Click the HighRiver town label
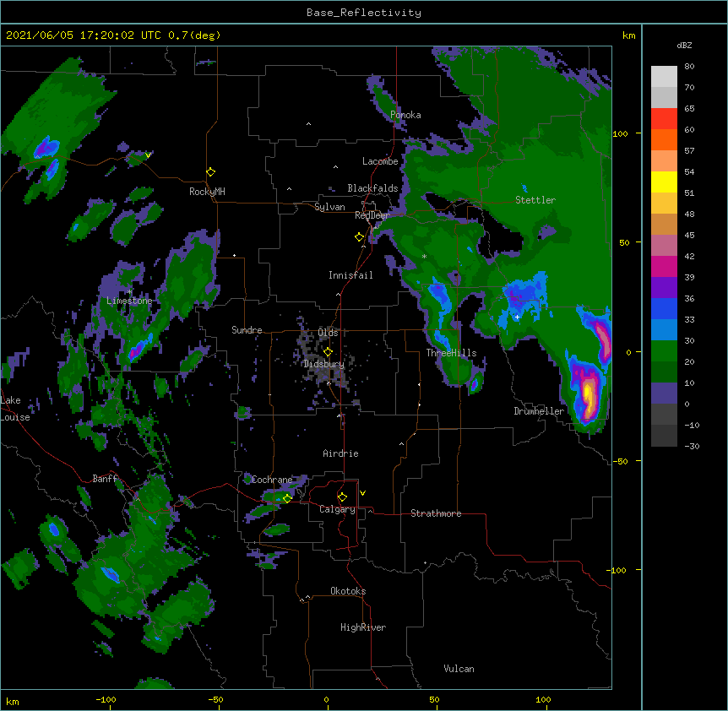 pyautogui.click(x=363, y=627)
